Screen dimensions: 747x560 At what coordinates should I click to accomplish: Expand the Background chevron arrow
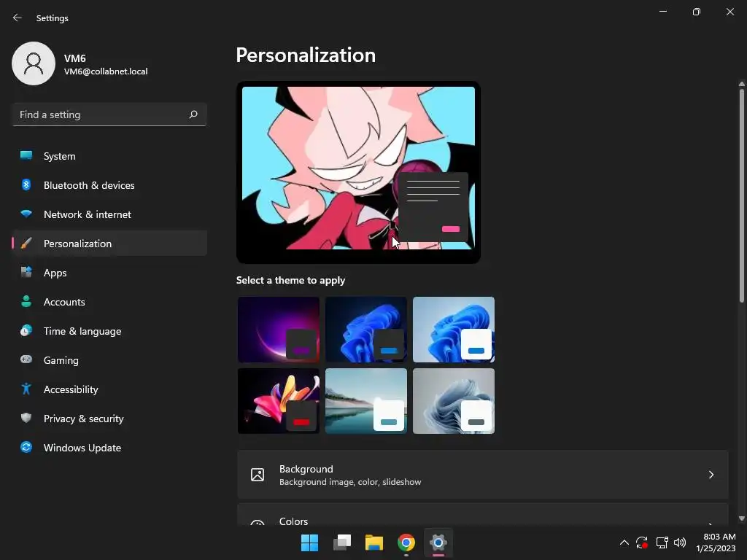click(x=711, y=475)
